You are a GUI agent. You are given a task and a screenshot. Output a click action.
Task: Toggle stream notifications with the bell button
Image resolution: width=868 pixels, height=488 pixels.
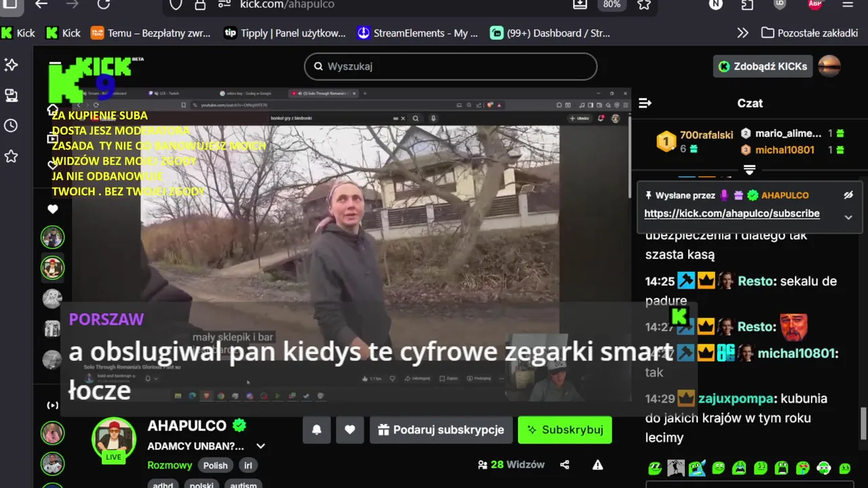click(x=317, y=430)
